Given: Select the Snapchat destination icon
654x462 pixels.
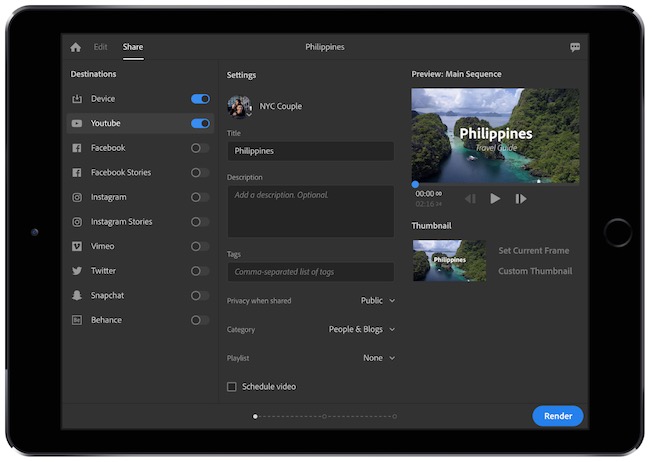Looking at the screenshot, I should point(77,296).
